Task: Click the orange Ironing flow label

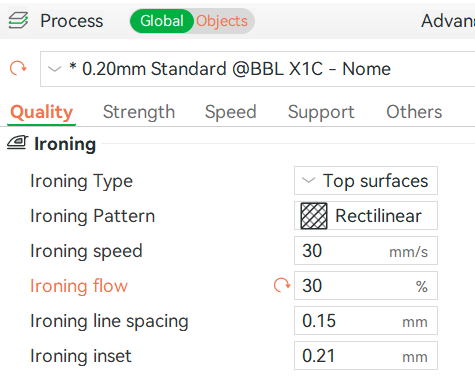Action: [79, 286]
